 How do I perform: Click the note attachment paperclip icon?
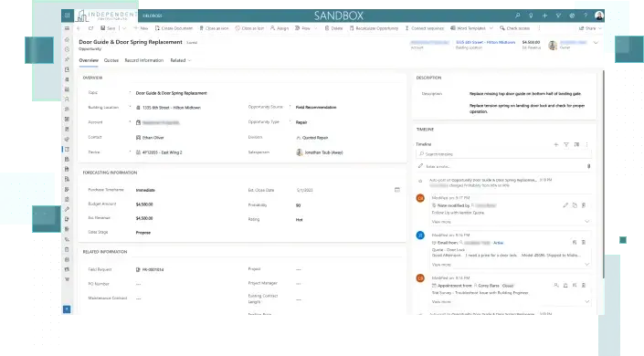pyautogui.click(x=588, y=166)
